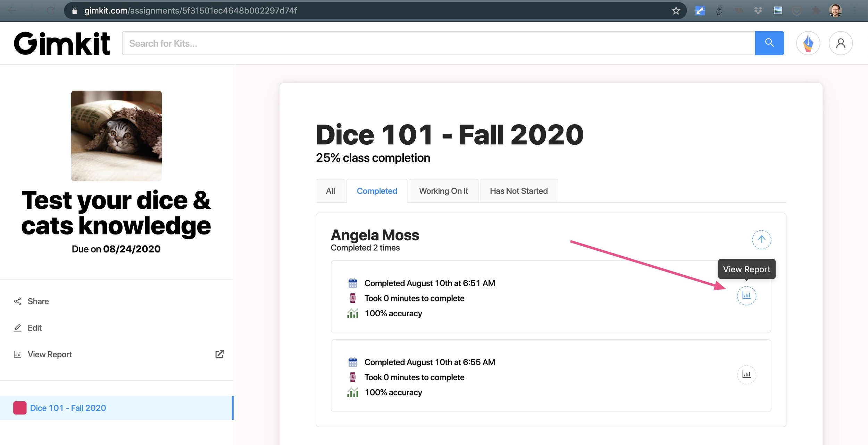Click the search magnifying glass button
868x445 pixels.
coord(770,43)
